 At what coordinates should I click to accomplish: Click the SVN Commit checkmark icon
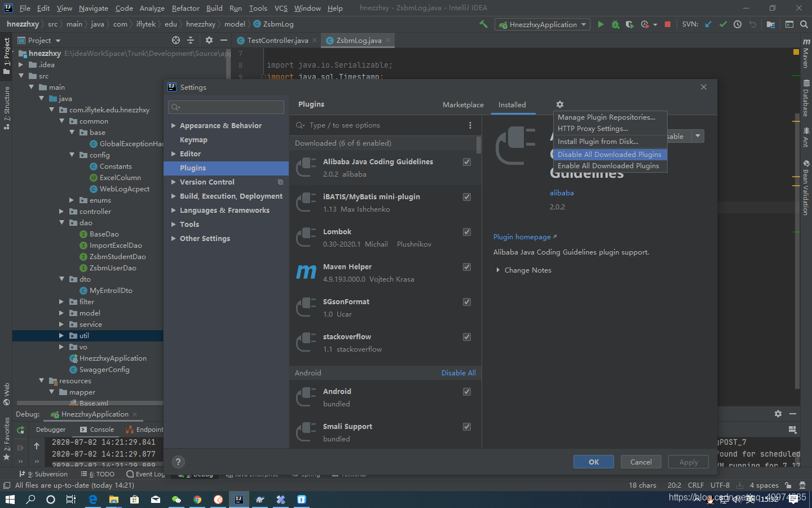(x=723, y=24)
